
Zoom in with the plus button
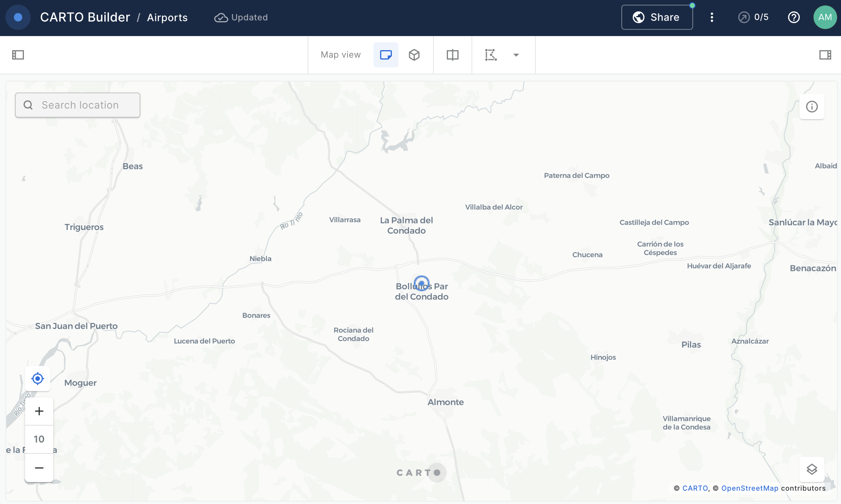[39, 411]
